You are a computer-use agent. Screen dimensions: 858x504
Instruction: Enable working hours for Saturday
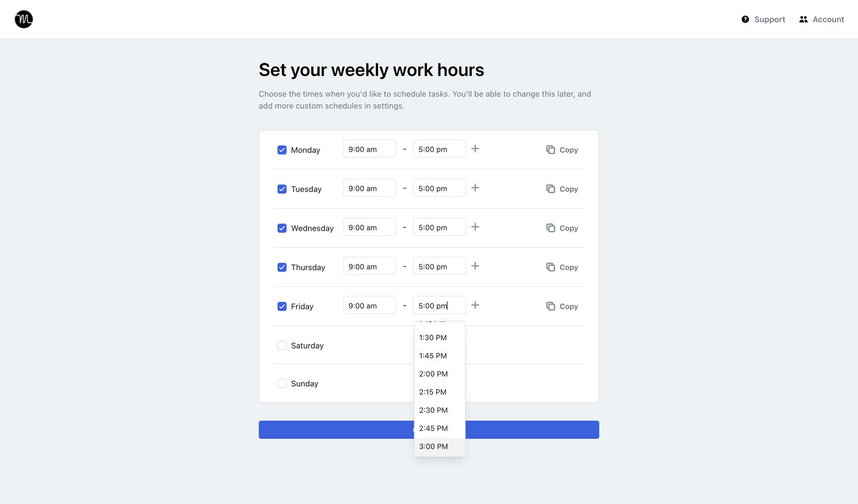[282, 345]
